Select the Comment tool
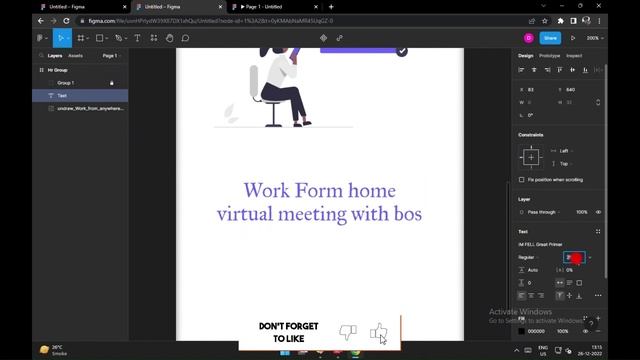The height and width of the screenshot is (360, 640). tap(185, 38)
